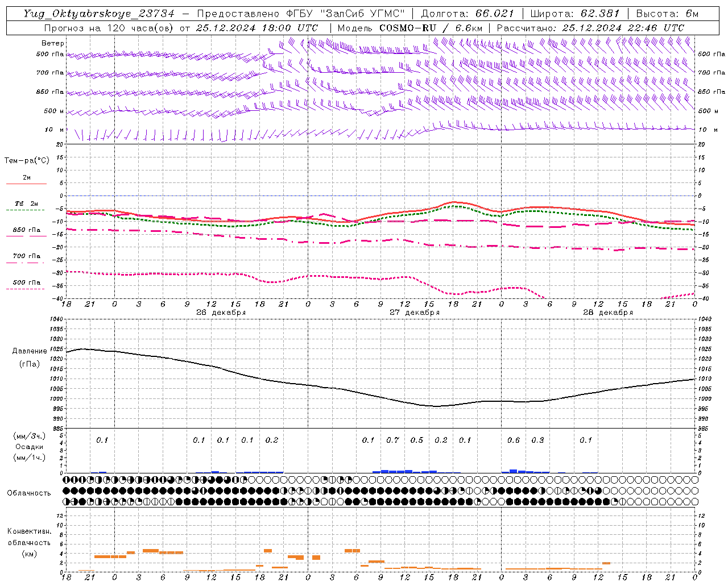Click the 'Давление' pressure panel label

[30, 351]
